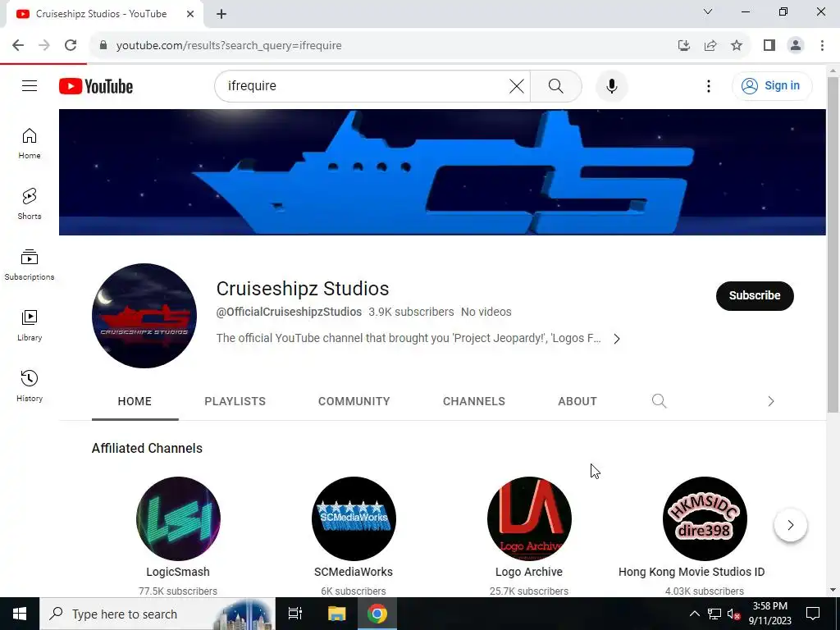Start voice search with the microphone icon
Image resolution: width=840 pixels, height=630 pixels.
(611, 85)
